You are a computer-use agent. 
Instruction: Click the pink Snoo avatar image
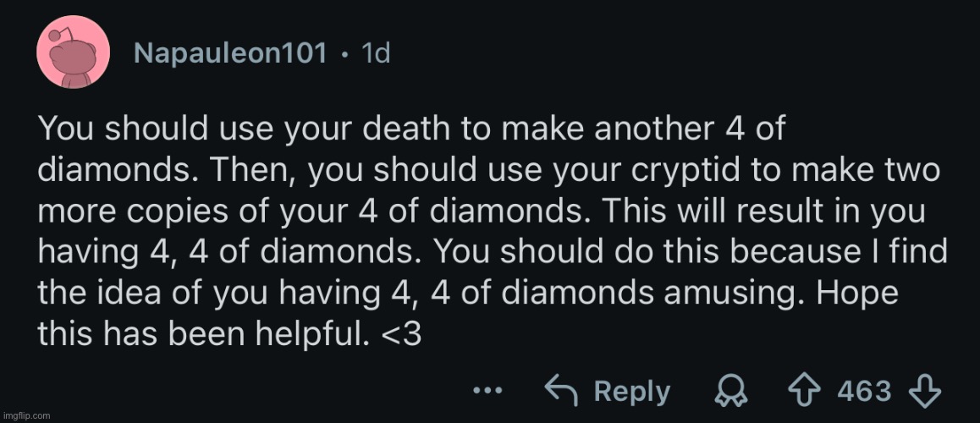pyautogui.click(x=73, y=52)
